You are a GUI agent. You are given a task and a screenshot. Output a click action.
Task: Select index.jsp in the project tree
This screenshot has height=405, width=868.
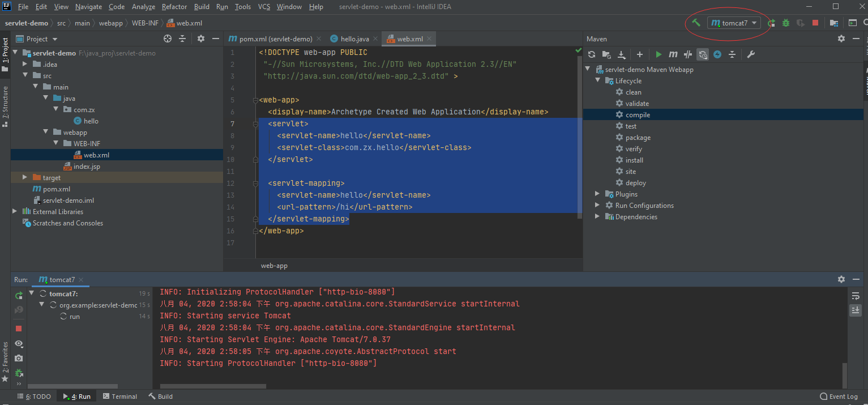87,167
